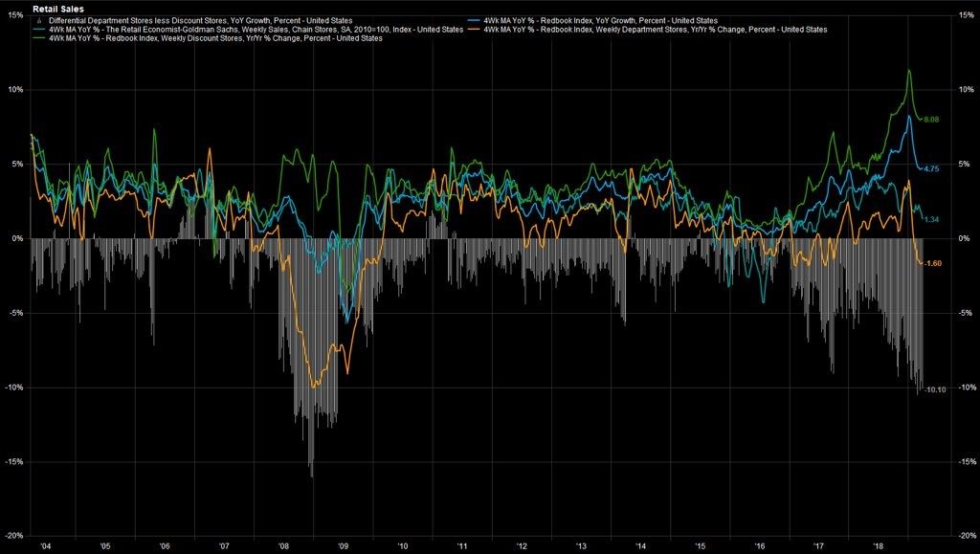Click the '13 year label on time axis
The height and width of the screenshot is (554, 980).
pyautogui.click(x=581, y=546)
